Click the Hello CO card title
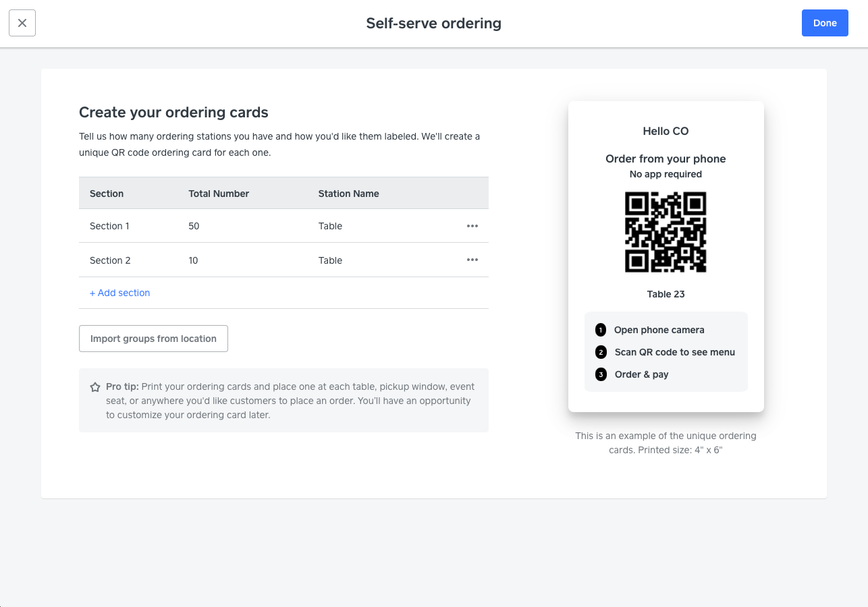This screenshot has width=868, height=607. (666, 131)
